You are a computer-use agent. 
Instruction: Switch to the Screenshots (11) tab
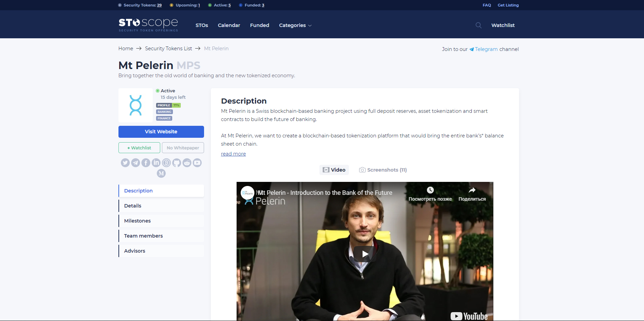point(383,170)
